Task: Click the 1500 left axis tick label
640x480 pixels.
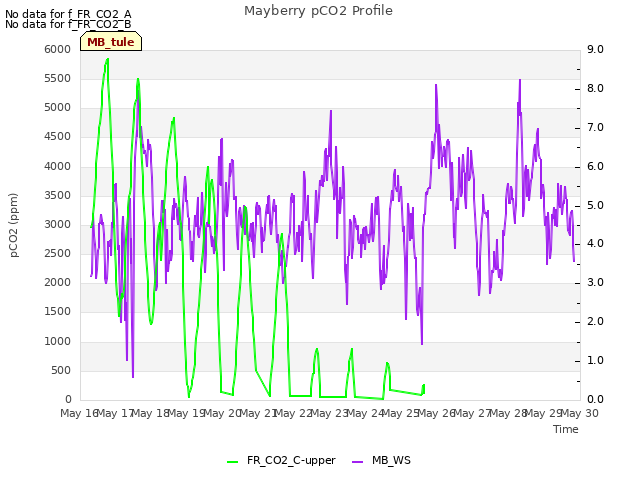Action: [58, 311]
